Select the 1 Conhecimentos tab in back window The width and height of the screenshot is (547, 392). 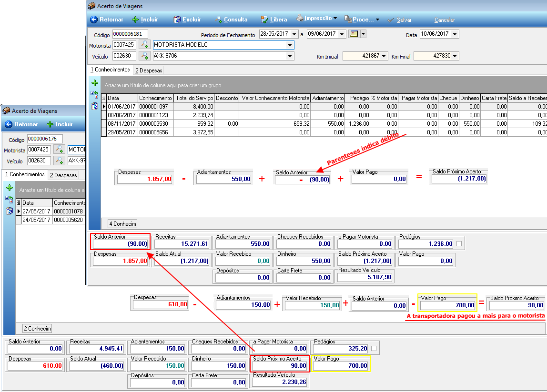pos(25,174)
